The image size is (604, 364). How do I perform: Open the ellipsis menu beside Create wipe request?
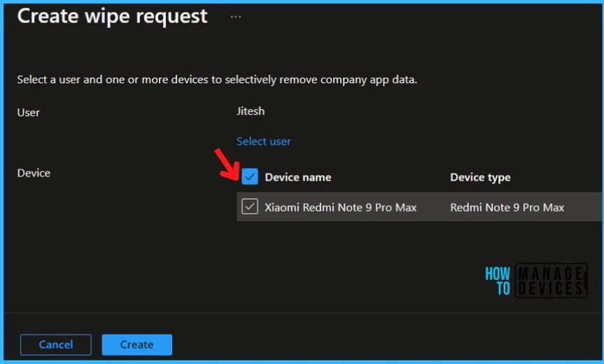236,17
